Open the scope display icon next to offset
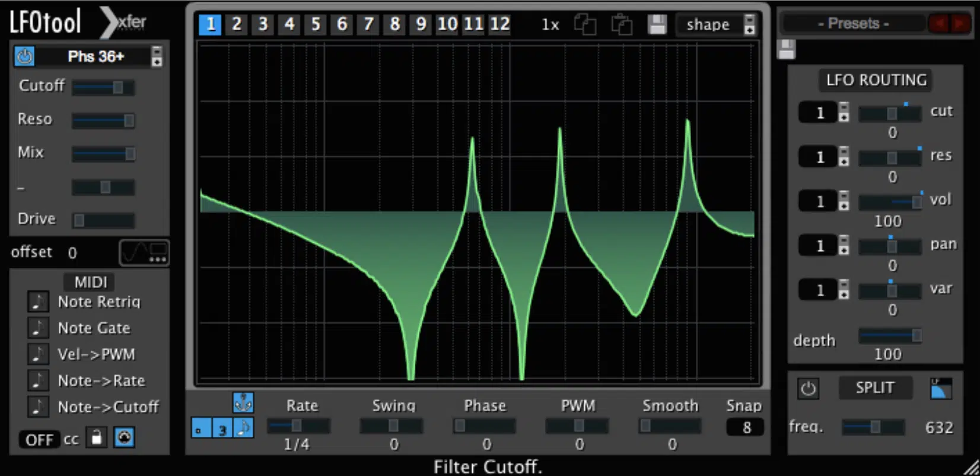The image size is (980, 476). pos(144,252)
